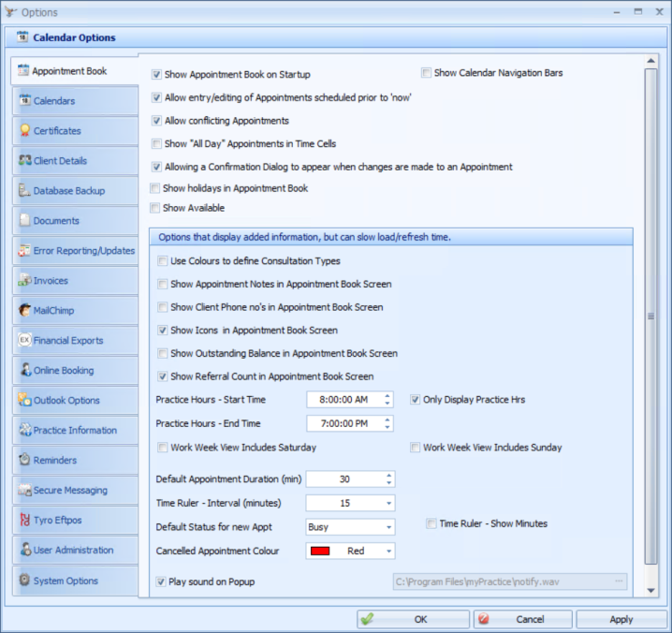The height and width of the screenshot is (633, 672).
Task: Enable Show "All Day" Appointments in Time Cells
Action: click(156, 143)
